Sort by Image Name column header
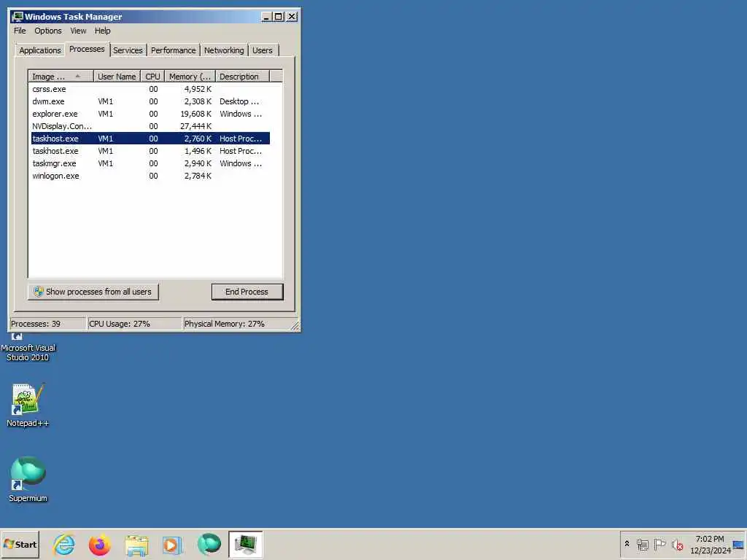 (61, 76)
